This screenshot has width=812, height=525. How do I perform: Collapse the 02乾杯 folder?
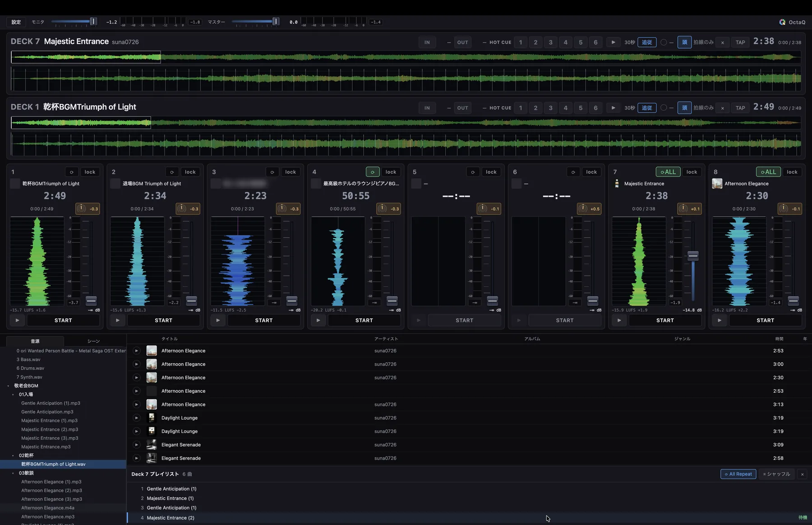point(13,456)
